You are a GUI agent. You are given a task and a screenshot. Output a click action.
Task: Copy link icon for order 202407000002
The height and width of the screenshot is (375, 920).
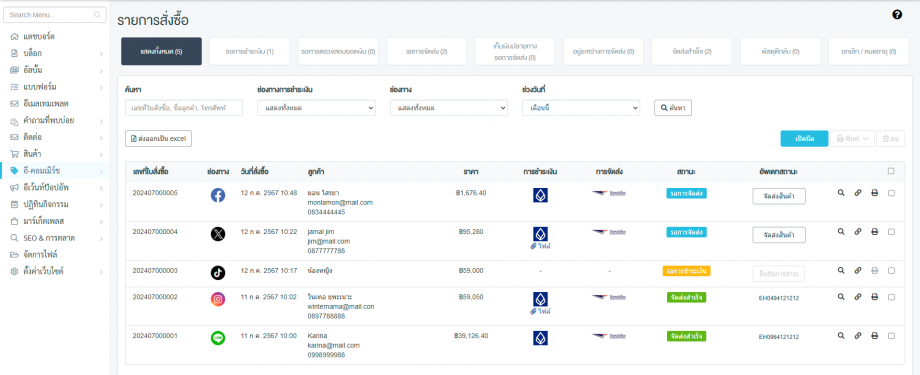pos(858,297)
